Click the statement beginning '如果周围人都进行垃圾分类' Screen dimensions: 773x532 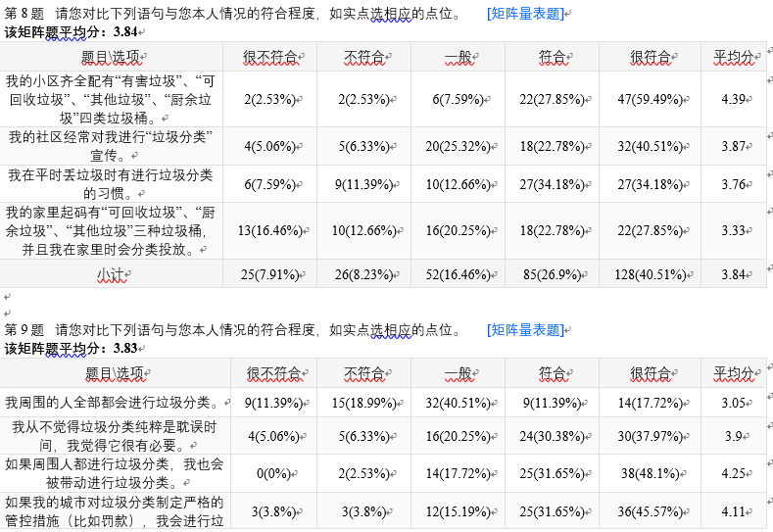click(115, 473)
